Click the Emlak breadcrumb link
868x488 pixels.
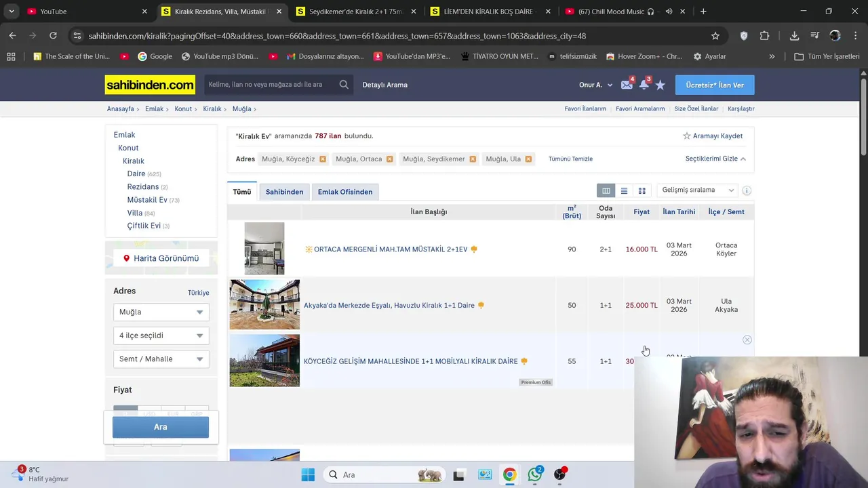coord(154,108)
